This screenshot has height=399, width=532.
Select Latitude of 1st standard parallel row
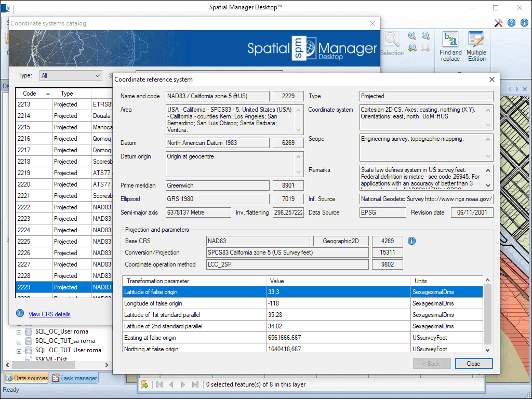tap(303, 315)
